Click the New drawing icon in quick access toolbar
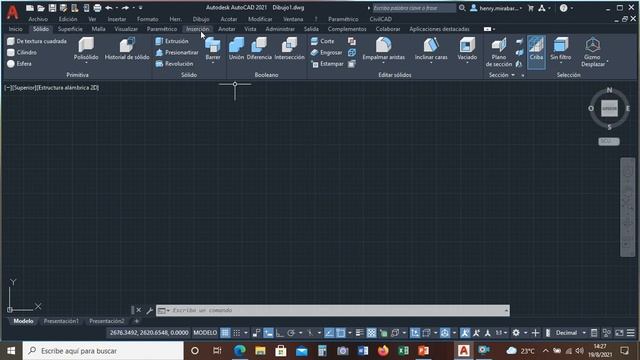 point(30,8)
